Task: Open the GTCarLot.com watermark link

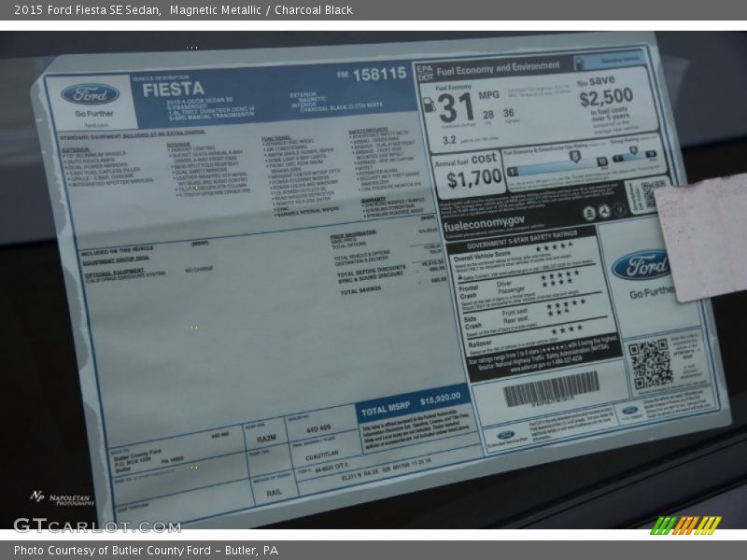Action: (96, 526)
